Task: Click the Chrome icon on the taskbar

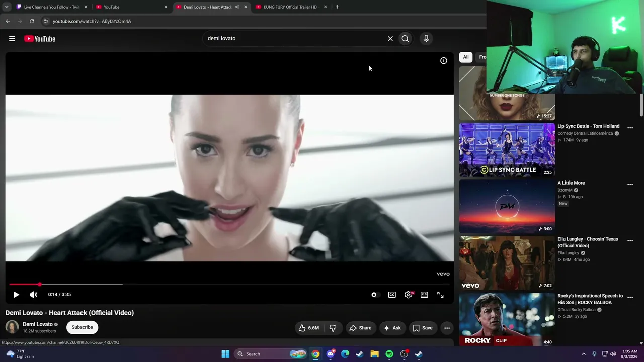Action: (315, 354)
